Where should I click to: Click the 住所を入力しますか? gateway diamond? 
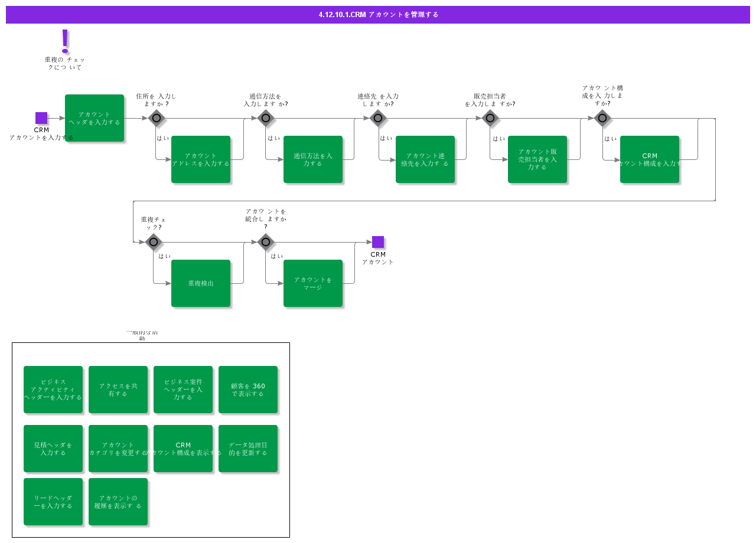(157, 118)
